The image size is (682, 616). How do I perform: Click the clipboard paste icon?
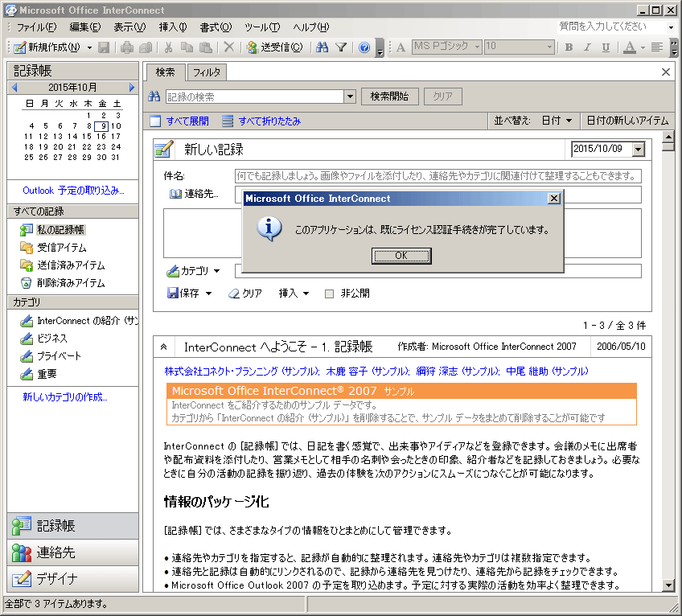206,47
